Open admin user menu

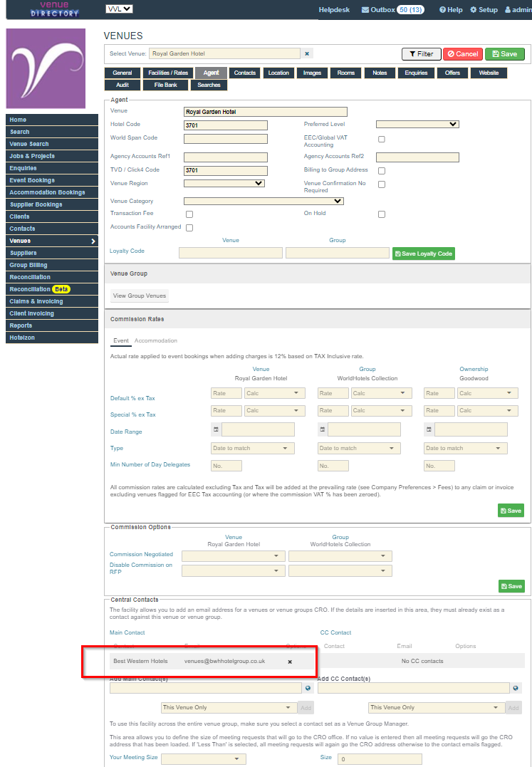tap(518, 10)
